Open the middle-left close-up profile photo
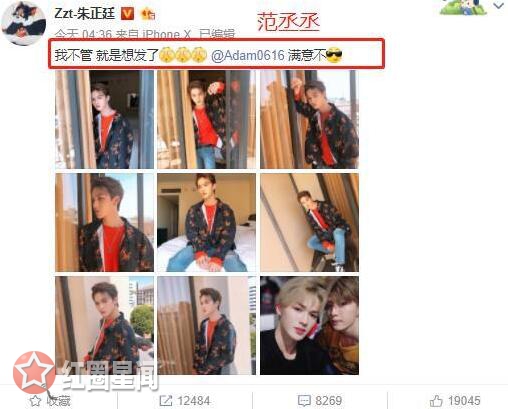Viewport: 508px width, 409px height. (x=104, y=222)
